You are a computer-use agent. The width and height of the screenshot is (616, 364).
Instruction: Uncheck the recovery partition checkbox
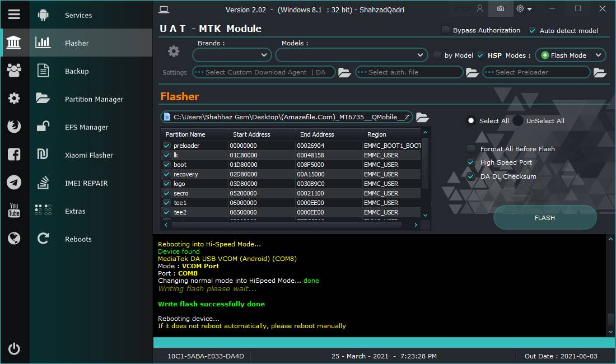coord(167,174)
